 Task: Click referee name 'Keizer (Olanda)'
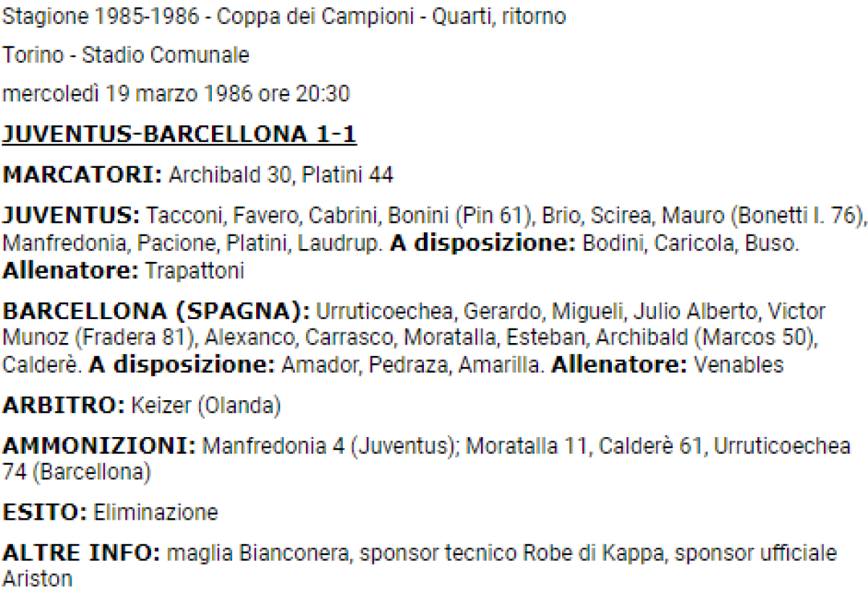click(x=206, y=405)
